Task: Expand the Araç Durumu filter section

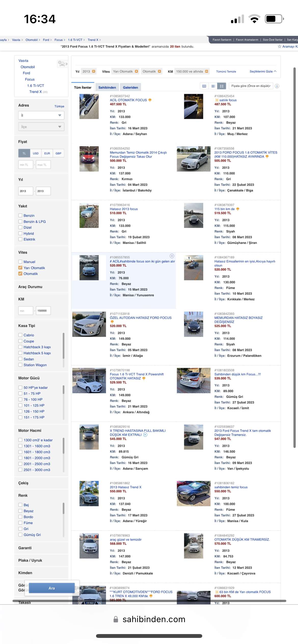Action: coord(30,287)
